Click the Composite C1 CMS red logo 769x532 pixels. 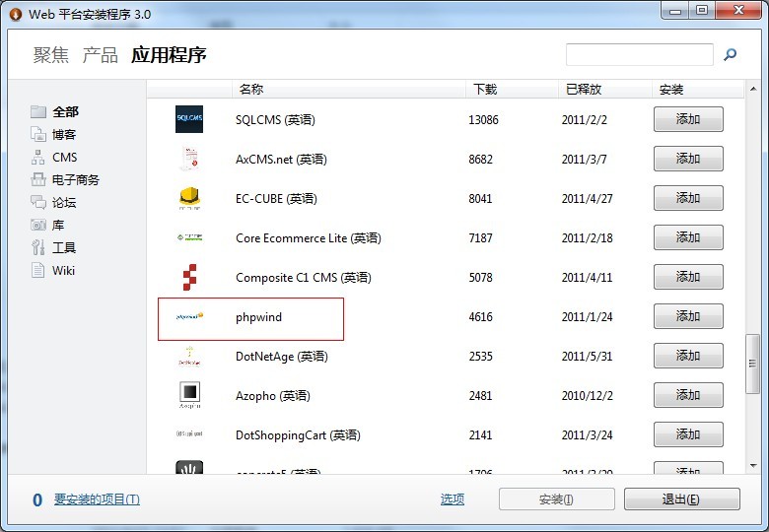click(x=189, y=277)
